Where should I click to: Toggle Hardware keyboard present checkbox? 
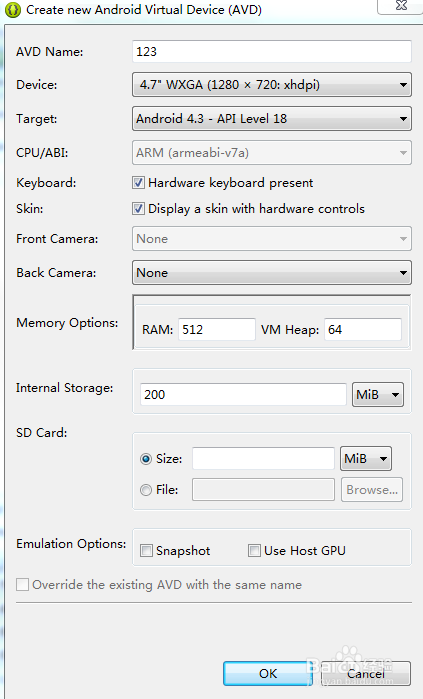(138, 183)
